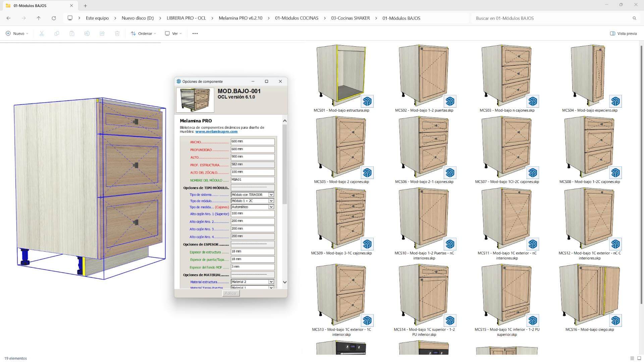Viewport: 644px width, 362px height.
Task: Close the Opciones de componente dialog
Action: pos(280,81)
